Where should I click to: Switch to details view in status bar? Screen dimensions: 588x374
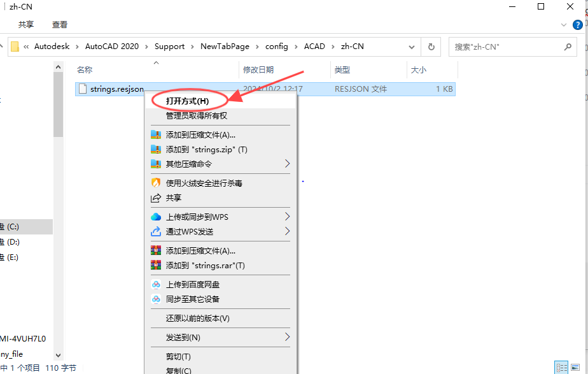(x=561, y=367)
